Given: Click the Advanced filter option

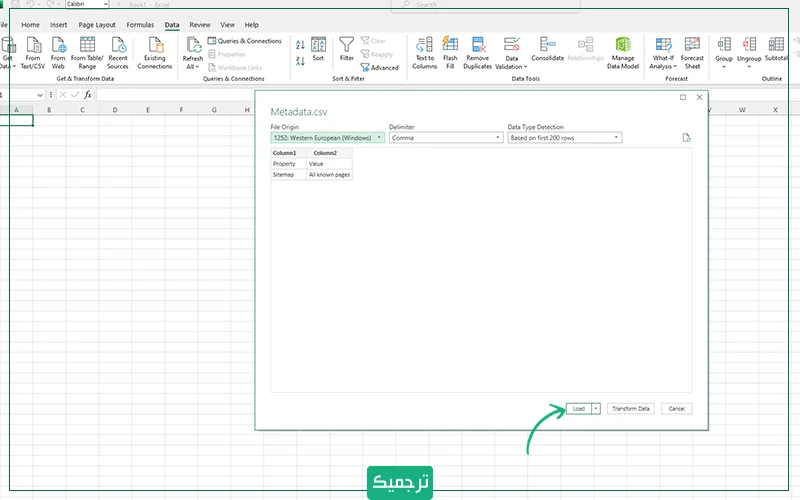Looking at the screenshot, I should tap(380, 67).
